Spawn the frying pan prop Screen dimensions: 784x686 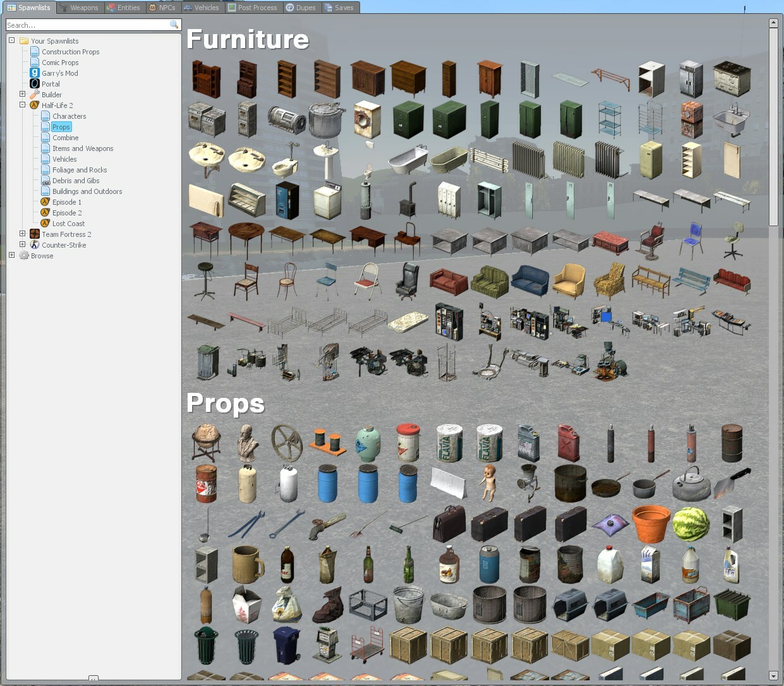pyautogui.click(x=610, y=484)
